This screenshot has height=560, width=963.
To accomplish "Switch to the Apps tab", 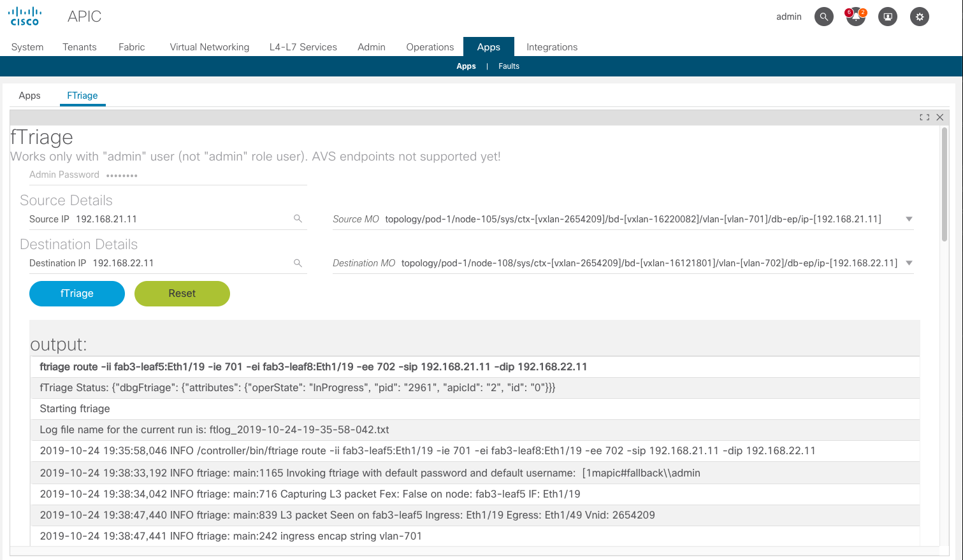I will (x=29, y=96).
